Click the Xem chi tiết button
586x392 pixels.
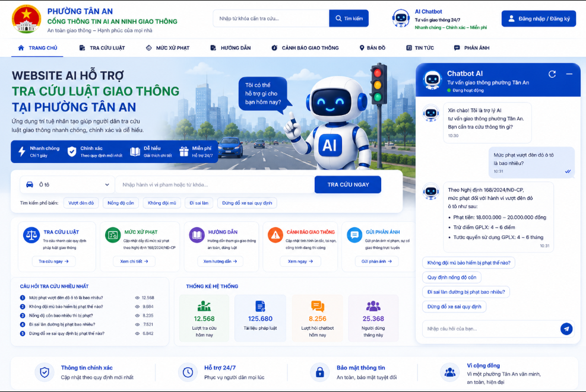[x=134, y=262]
